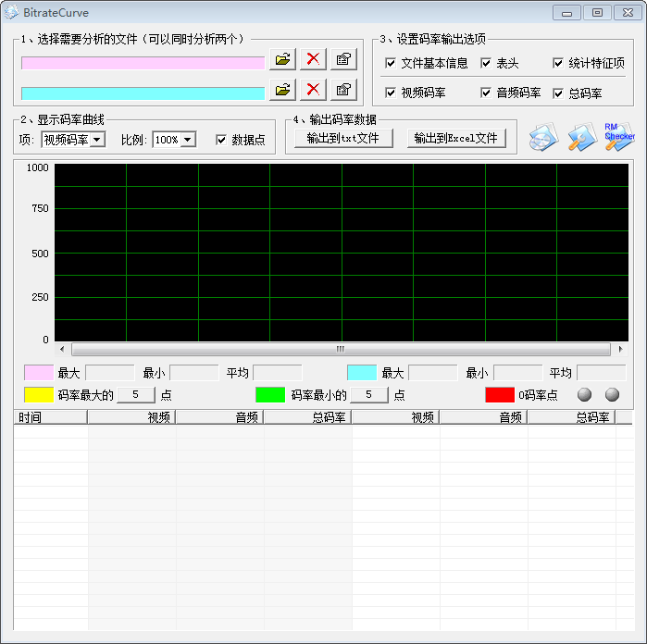
Task: Click the chart's right scroll arrow
Action: coord(620,350)
